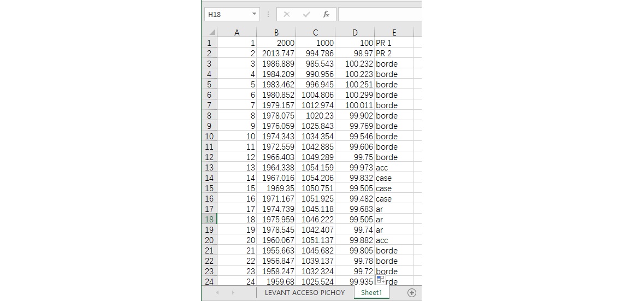This screenshot has width=644, height=301.
Task: Click inside the formula bar input
Action: 379,14
